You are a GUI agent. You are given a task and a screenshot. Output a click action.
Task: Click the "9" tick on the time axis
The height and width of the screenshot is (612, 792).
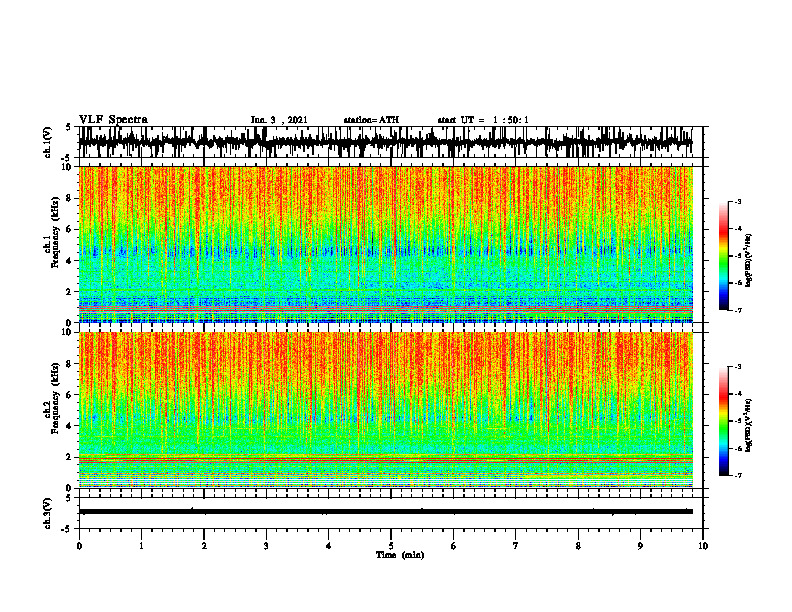[x=640, y=546]
